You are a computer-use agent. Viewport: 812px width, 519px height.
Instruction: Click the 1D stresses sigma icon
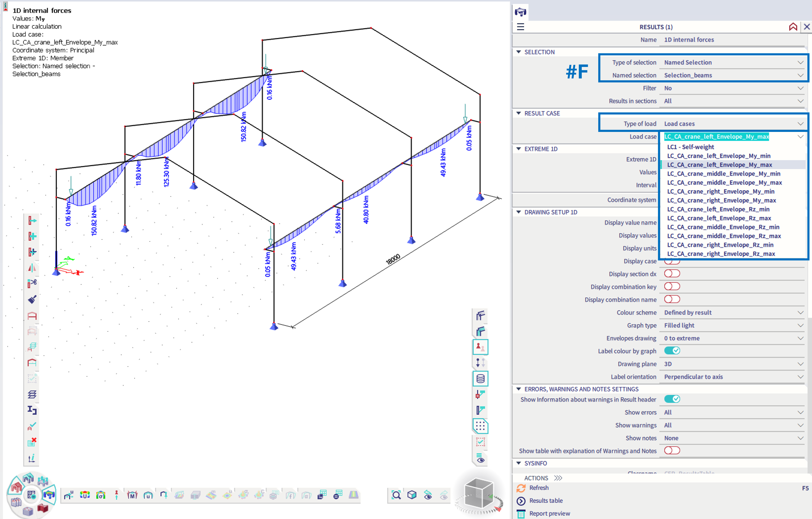(x=101, y=495)
